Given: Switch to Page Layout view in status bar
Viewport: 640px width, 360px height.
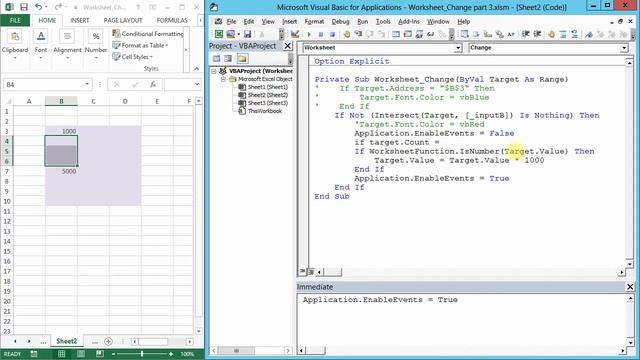Looking at the screenshot, I should coord(81,354).
